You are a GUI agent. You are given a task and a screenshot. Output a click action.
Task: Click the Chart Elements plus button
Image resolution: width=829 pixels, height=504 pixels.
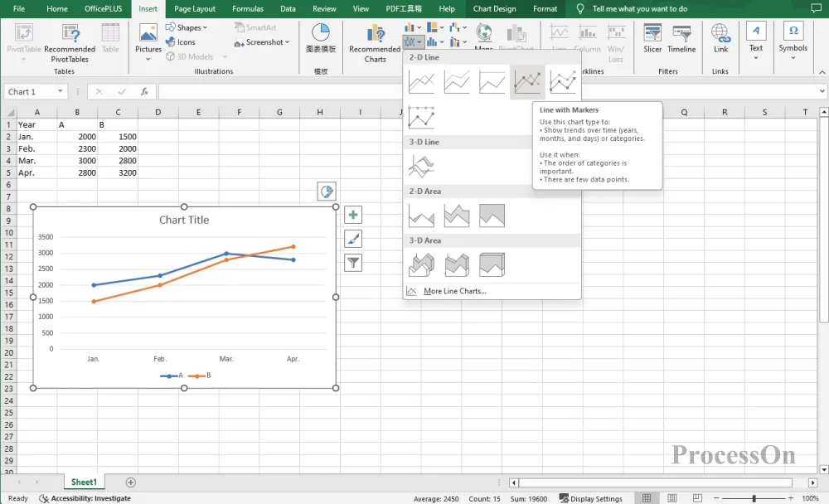353,216
